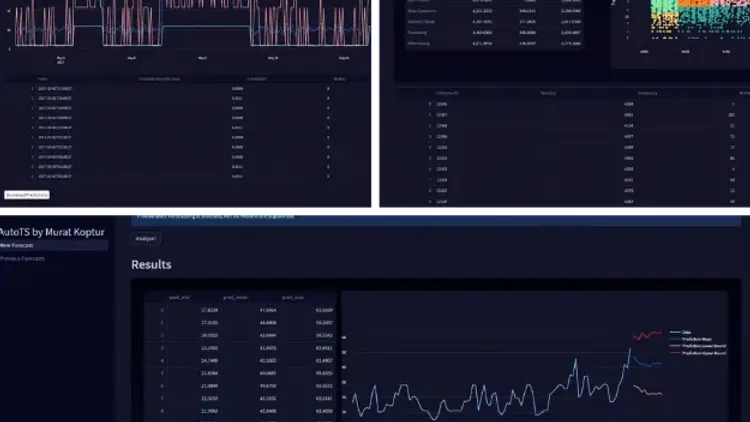Click the pred_max column header

pos(293,298)
